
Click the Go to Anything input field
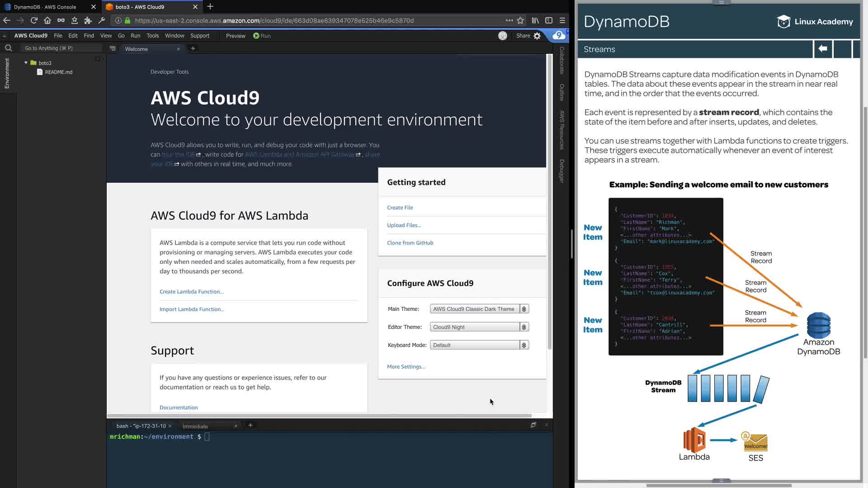tap(61, 48)
